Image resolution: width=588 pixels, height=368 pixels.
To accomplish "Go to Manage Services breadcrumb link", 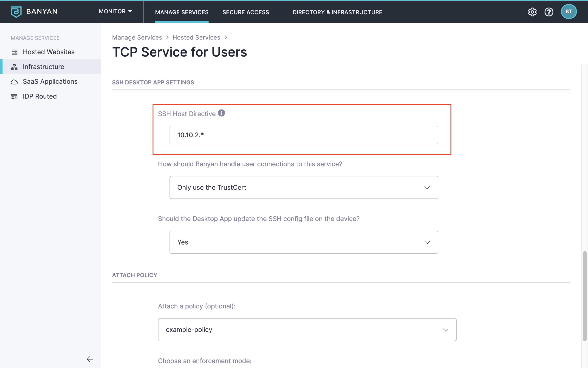I will tap(137, 37).
